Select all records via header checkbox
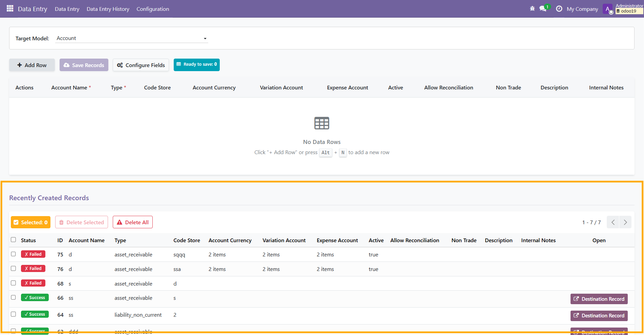 click(14, 239)
